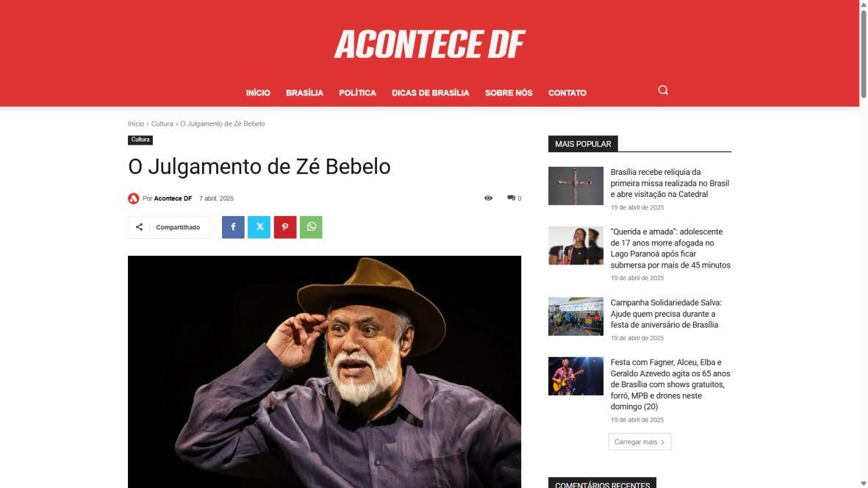The image size is (868, 488).
Task: Open the guitarist concert thumbnail
Action: [x=575, y=376]
